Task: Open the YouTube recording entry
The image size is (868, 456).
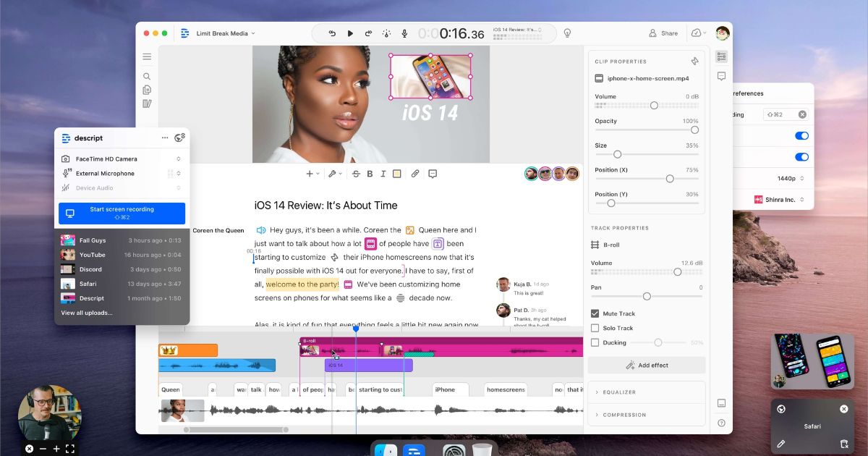Action: point(122,255)
